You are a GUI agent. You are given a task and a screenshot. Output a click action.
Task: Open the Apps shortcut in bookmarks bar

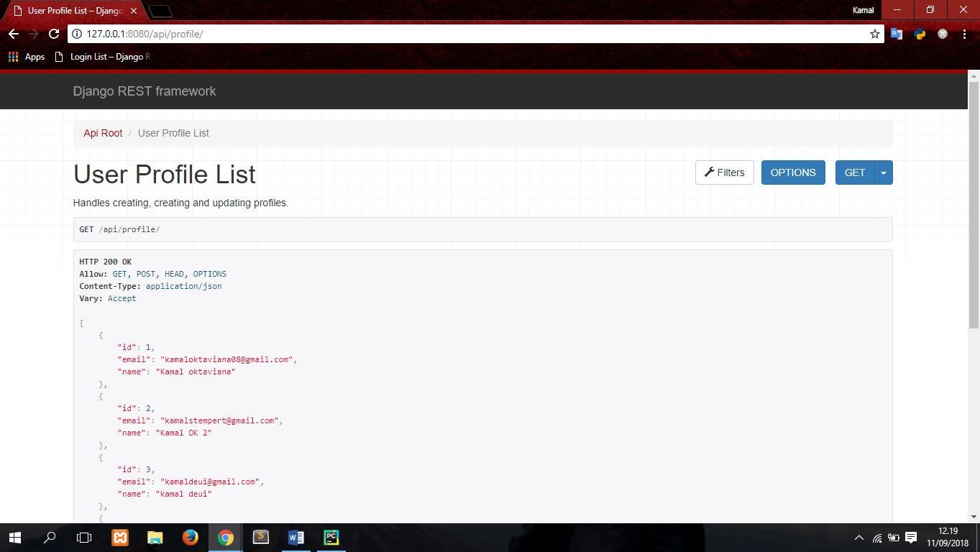[x=26, y=57]
